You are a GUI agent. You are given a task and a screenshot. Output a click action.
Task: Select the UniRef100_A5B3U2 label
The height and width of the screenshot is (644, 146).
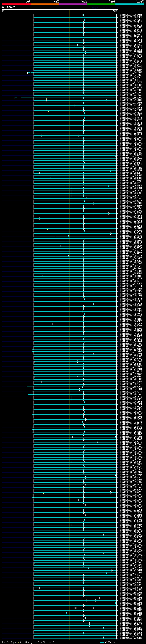[131, 329]
